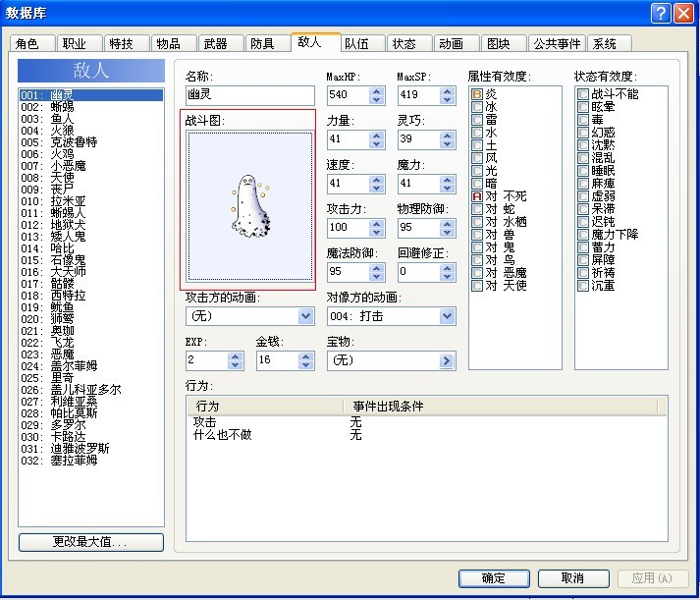The height and width of the screenshot is (600, 700).
Task: Open 攻击方的动画 dropdown
Action: click(x=305, y=316)
